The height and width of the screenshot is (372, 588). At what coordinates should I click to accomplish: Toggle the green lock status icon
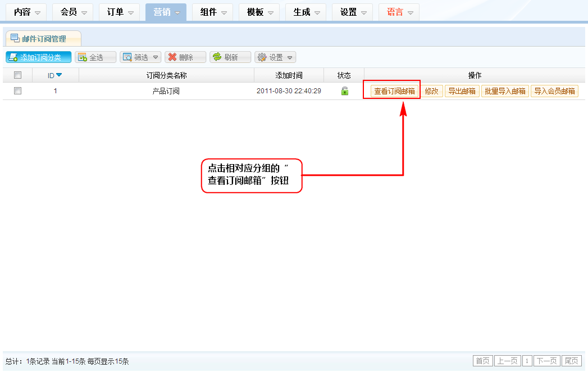(x=345, y=91)
